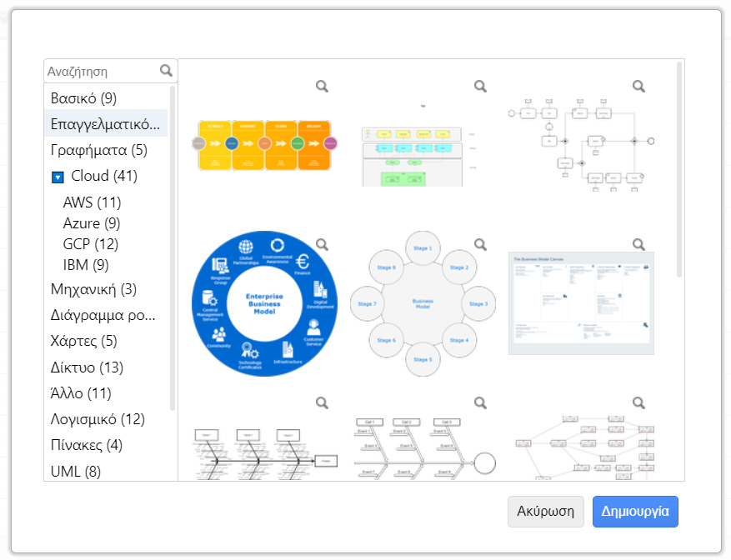Viewport: 731px width, 560px height.
Task: Click magnifier on the red network graph template
Action: (x=638, y=402)
